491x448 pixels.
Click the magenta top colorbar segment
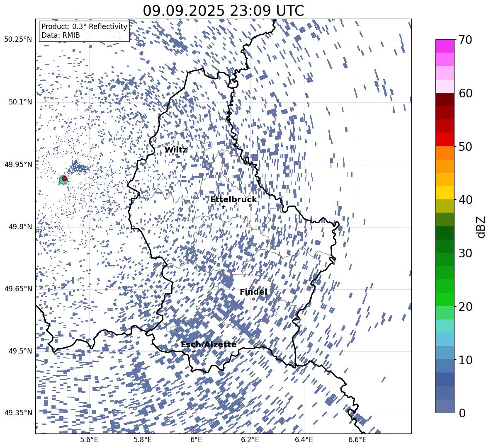tap(445, 46)
